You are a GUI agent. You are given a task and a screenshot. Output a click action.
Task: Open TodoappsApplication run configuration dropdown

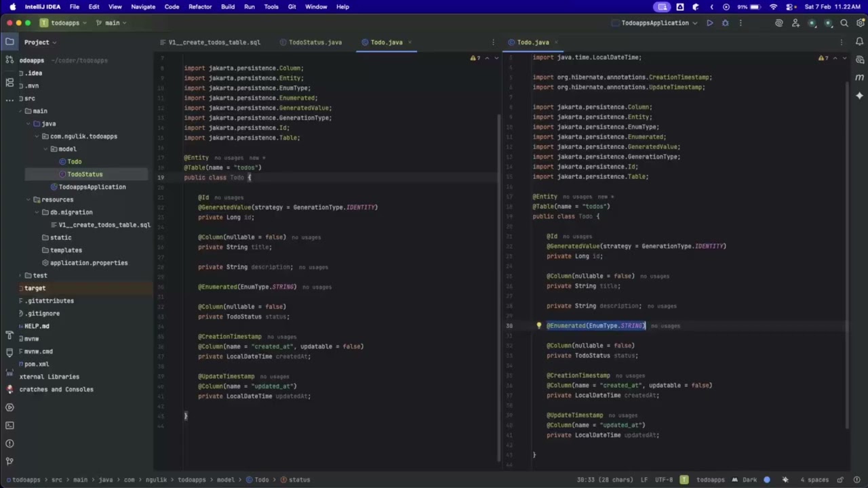tap(654, 23)
